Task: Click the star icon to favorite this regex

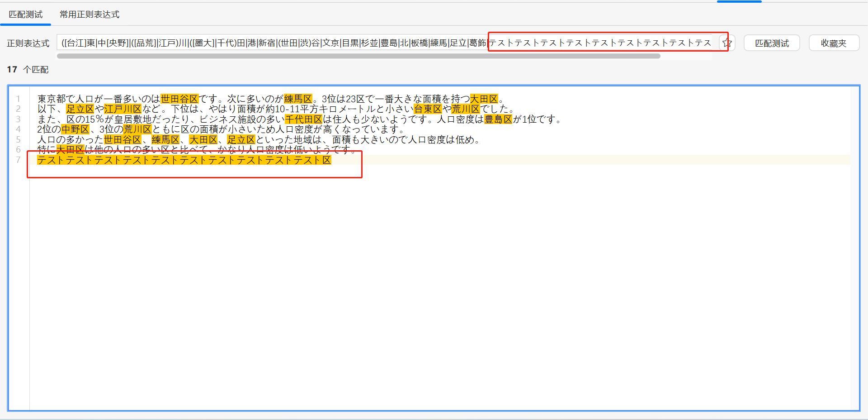Action: (727, 43)
